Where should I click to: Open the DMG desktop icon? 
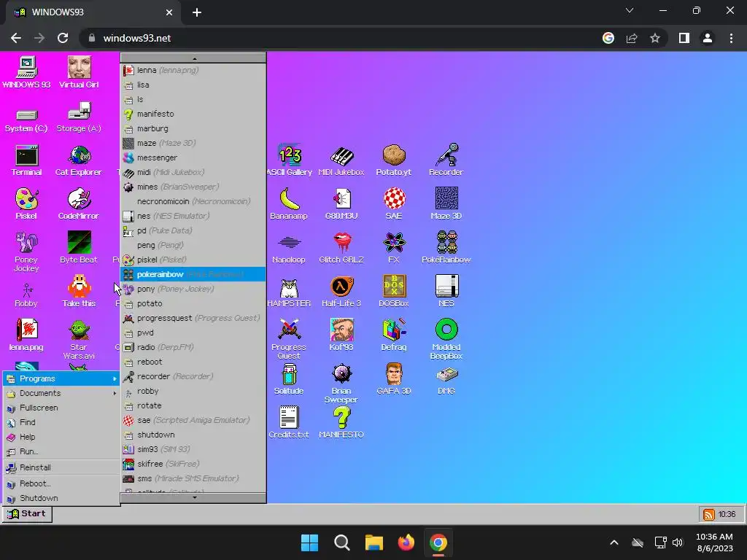click(x=446, y=381)
